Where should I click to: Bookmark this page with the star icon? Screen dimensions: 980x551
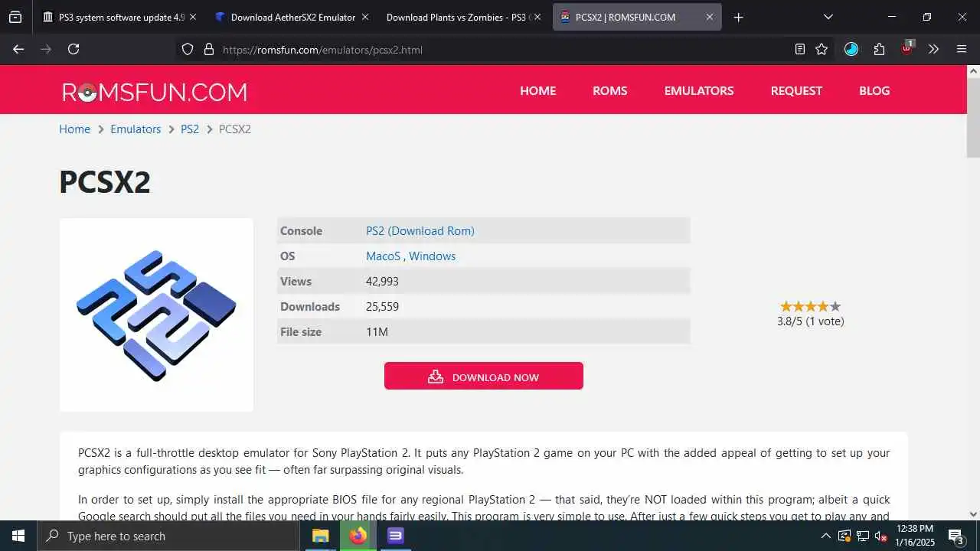click(x=822, y=49)
